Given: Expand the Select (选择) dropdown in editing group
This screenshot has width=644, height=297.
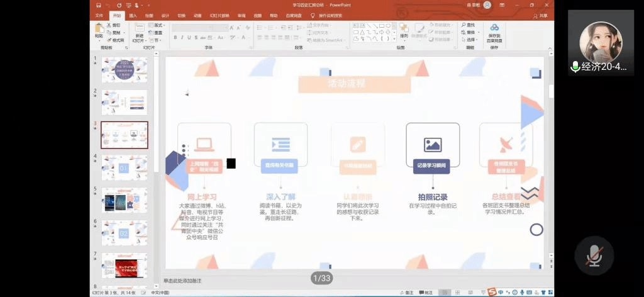Looking at the screenshot, I should [470, 40].
